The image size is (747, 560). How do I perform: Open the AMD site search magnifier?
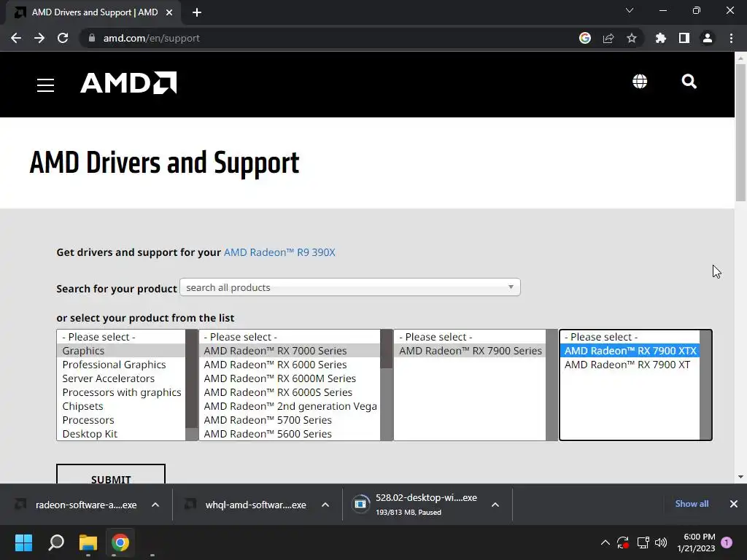(x=689, y=82)
